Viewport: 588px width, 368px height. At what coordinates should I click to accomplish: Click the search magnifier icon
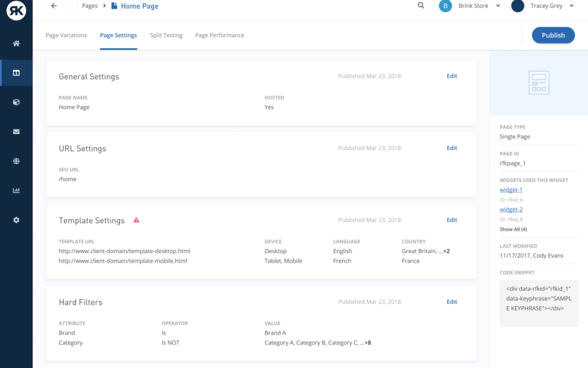click(x=420, y=6)
